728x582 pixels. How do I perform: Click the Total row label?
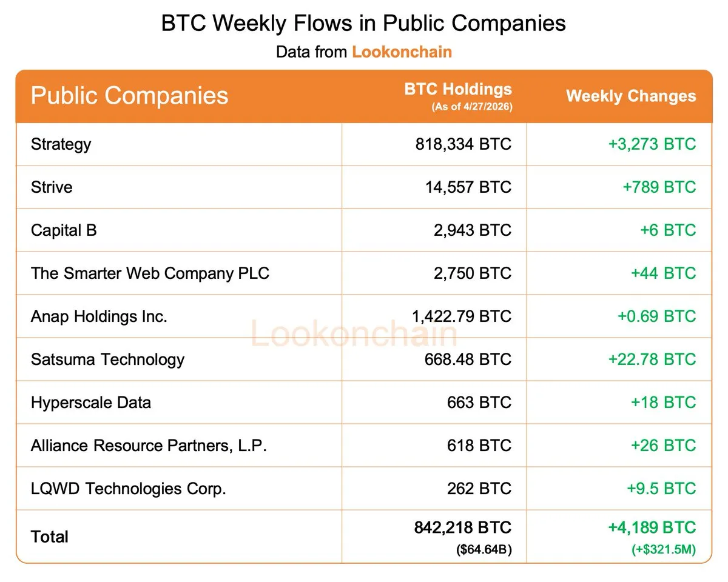coord(50,537)
